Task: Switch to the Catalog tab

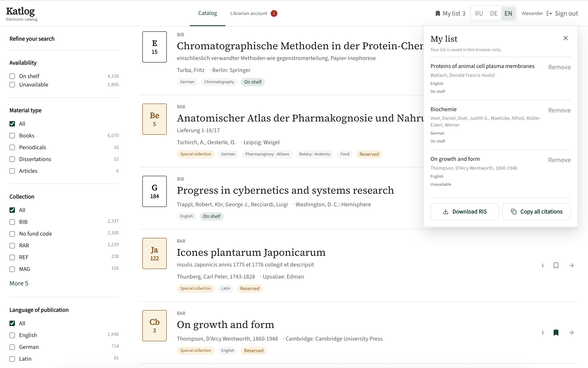Action: 207,13
